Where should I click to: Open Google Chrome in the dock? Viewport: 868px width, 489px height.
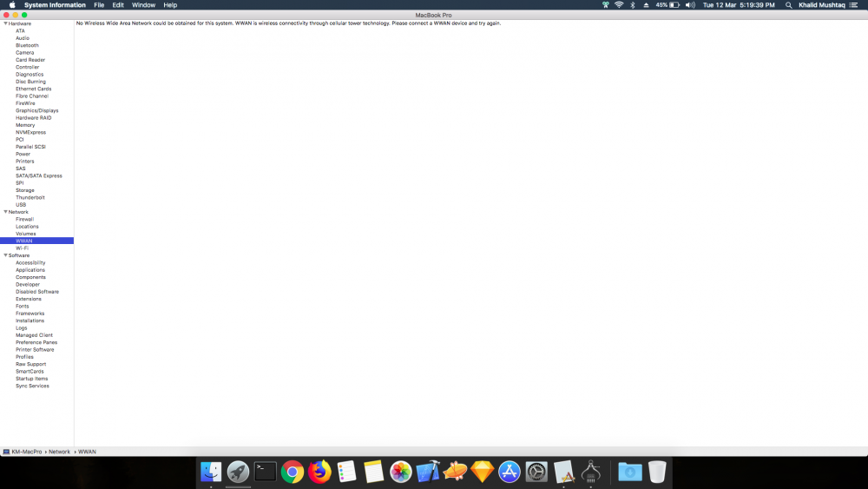293,472
